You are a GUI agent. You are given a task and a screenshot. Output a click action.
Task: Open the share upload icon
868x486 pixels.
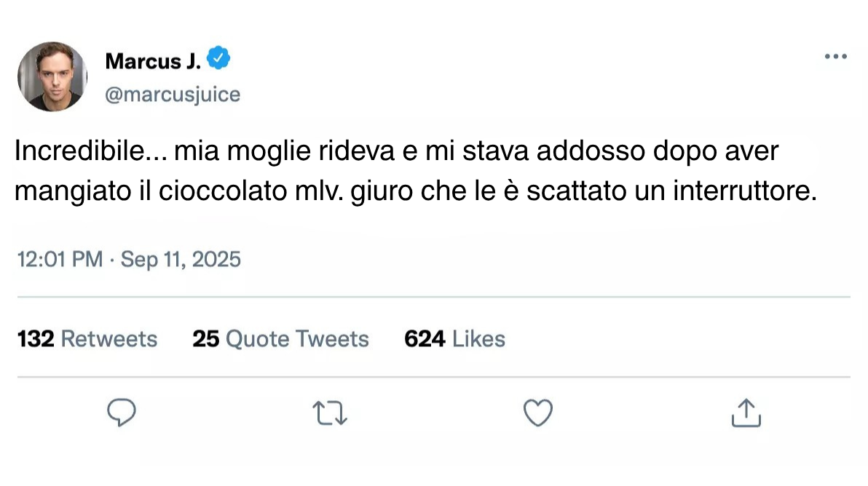[746, 413]
